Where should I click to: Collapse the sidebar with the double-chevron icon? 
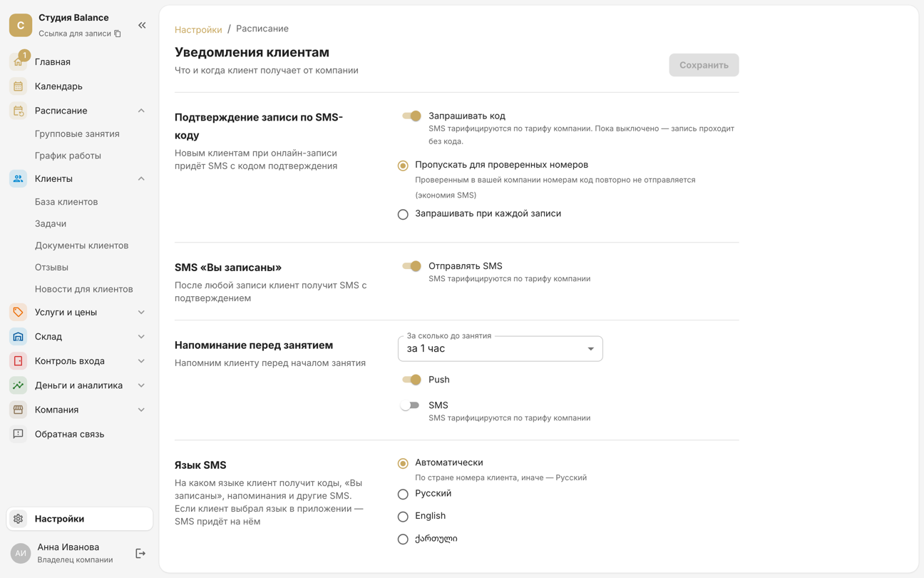pos(142,26)
